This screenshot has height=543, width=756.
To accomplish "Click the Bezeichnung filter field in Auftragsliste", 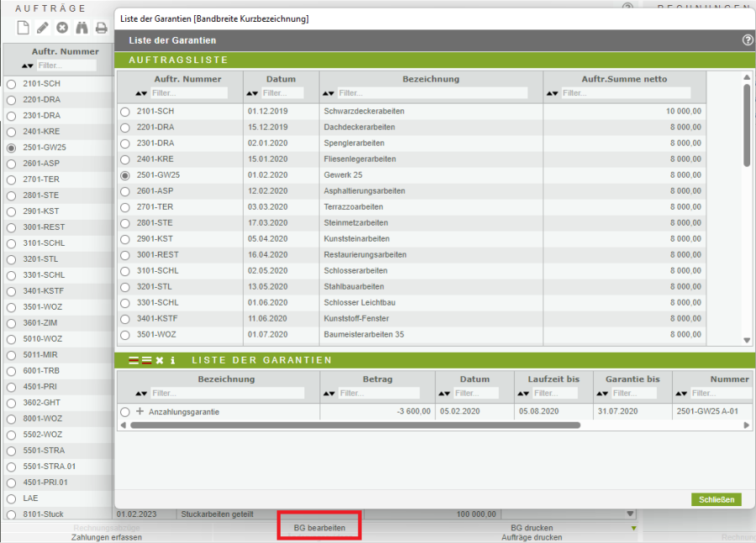I will 433,93.
